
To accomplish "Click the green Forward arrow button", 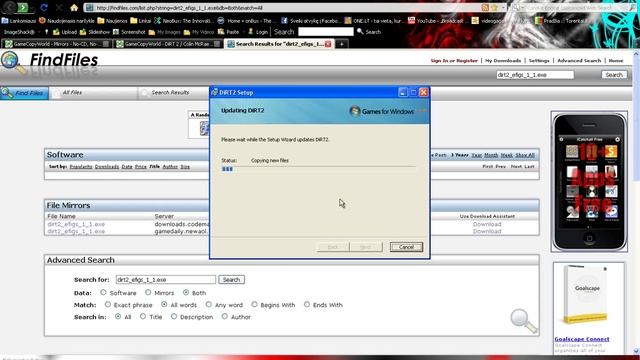I will click(x=23, y=7).
